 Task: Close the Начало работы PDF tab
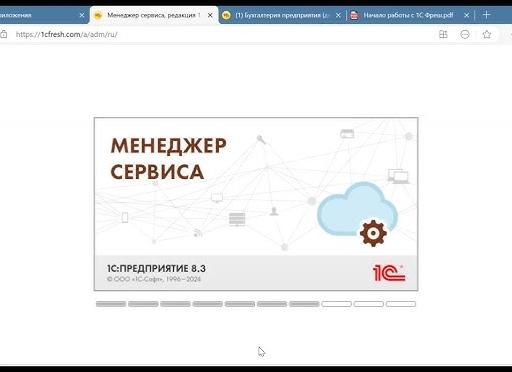pyautogui.click(x=467, y=15)
